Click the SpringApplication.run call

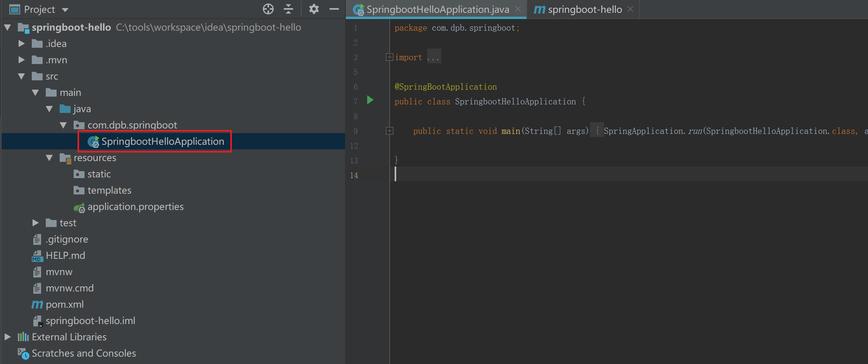pyautogui.click(x=653, y=131)
